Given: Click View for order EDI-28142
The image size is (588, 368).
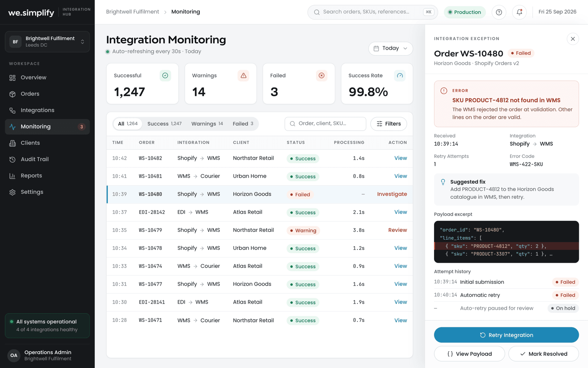Looking at the screenshot, I should coord(400,212).
